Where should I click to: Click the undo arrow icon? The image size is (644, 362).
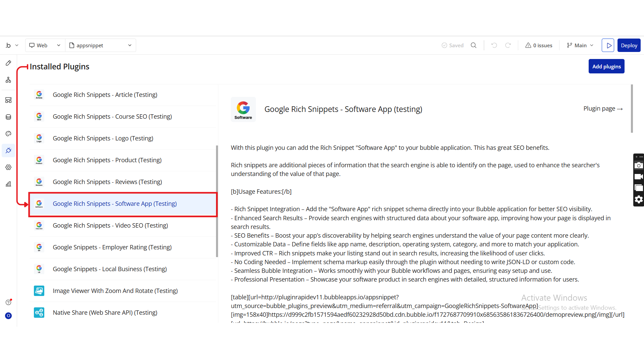(494, 45)
